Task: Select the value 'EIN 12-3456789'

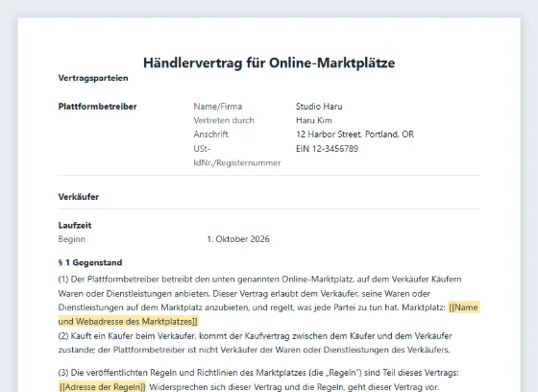Action: click(327, 149)
